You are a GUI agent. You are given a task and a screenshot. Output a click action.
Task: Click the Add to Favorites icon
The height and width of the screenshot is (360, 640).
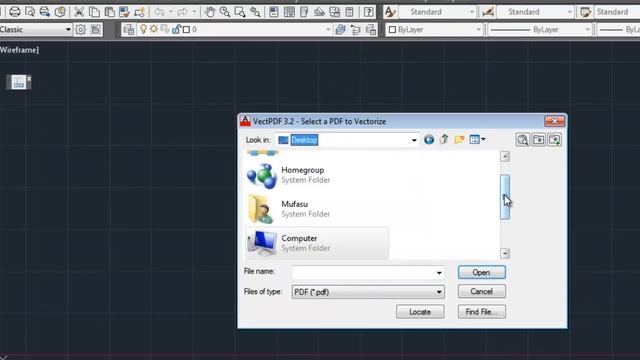click(554, 140)
